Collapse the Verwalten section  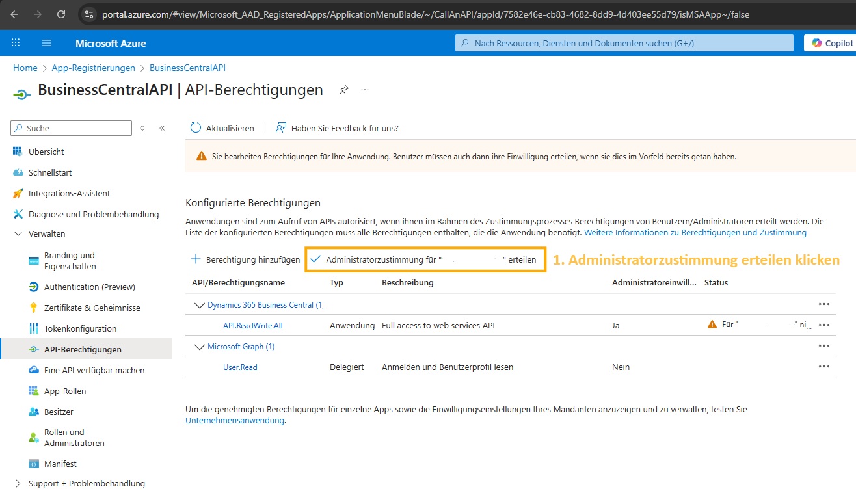click(17, 233)
